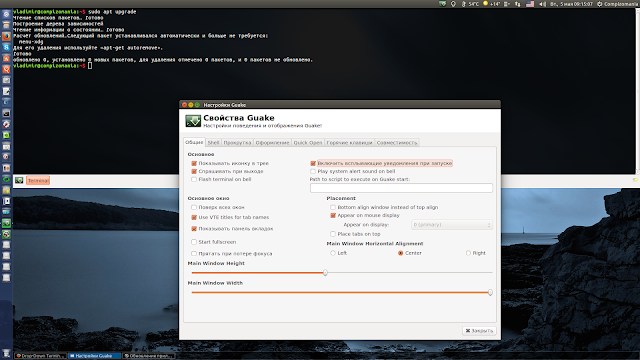
Task: Select the Terminal tab in Guake
Action: [x=38, y=180]
